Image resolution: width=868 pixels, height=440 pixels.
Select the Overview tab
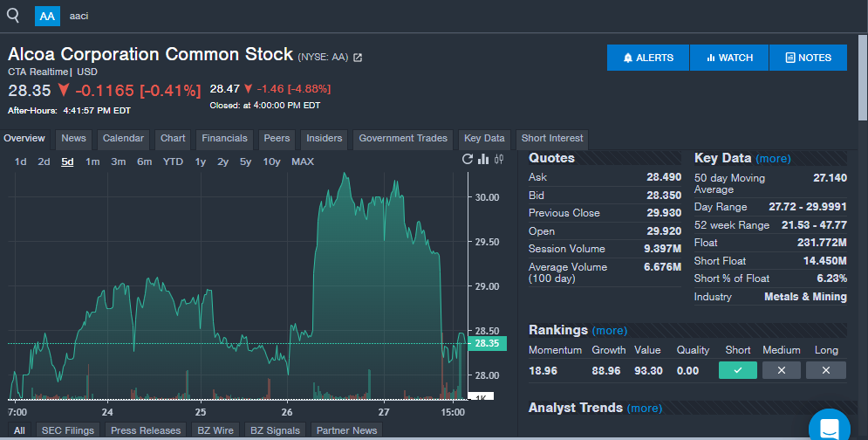24,139
